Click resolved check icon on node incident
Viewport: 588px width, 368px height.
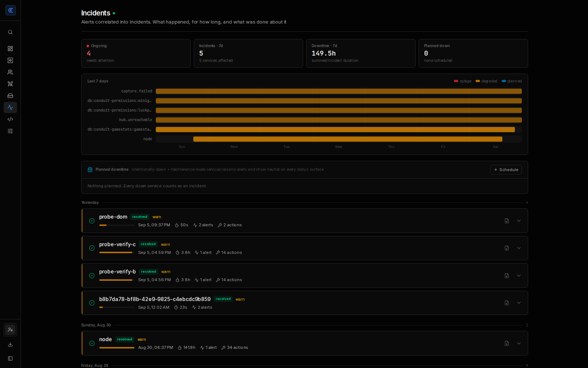pyautogui.click(x=92, y=343)
